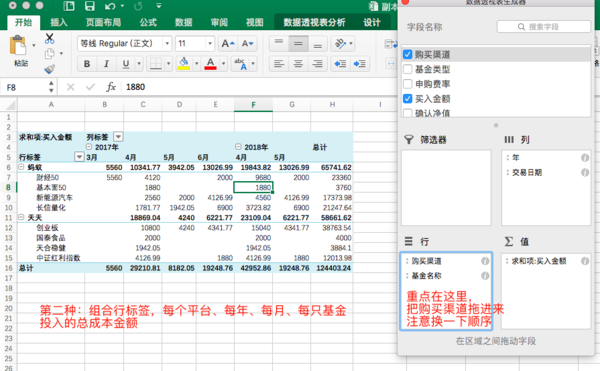Image resolution: width=600 pixels, height=371 pixels.
Task: Toggle bold formatting
Action: (87, 64)
